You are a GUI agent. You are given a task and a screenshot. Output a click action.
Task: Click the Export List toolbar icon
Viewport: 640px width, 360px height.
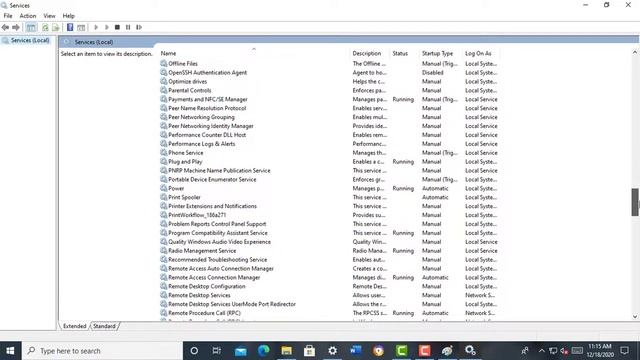[56, 27]
